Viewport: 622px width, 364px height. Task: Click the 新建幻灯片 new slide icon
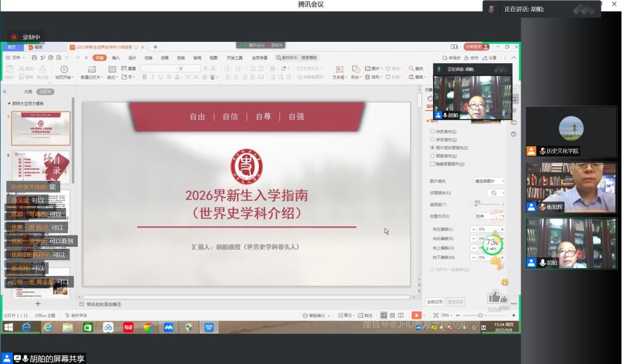coord(92,70)
